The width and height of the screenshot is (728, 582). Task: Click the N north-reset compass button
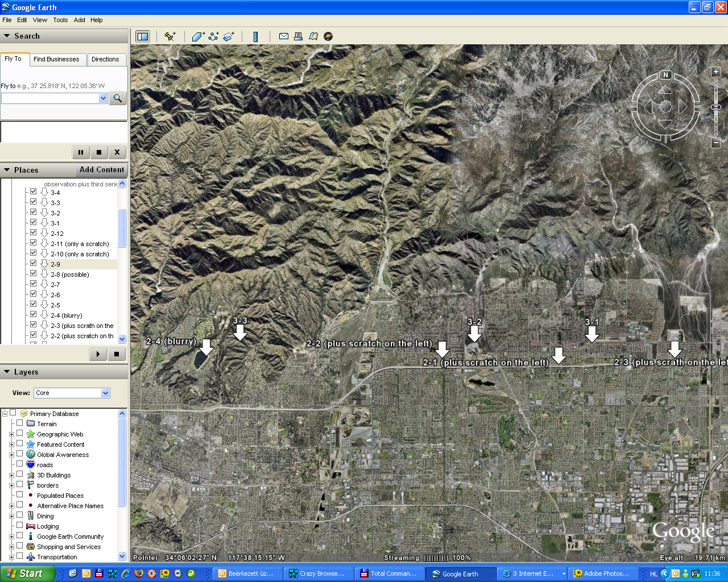[x=665, y=75]
